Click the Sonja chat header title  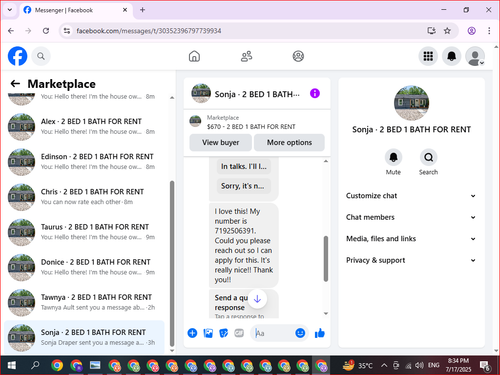(x=257, y=94)
